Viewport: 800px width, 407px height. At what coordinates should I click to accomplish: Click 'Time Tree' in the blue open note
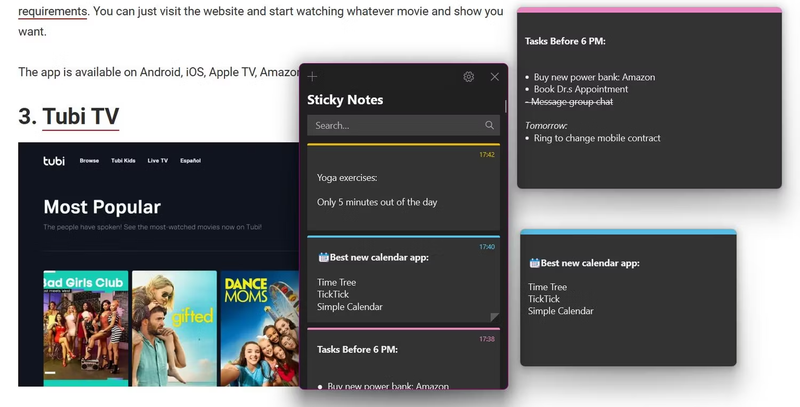point(547,287)
